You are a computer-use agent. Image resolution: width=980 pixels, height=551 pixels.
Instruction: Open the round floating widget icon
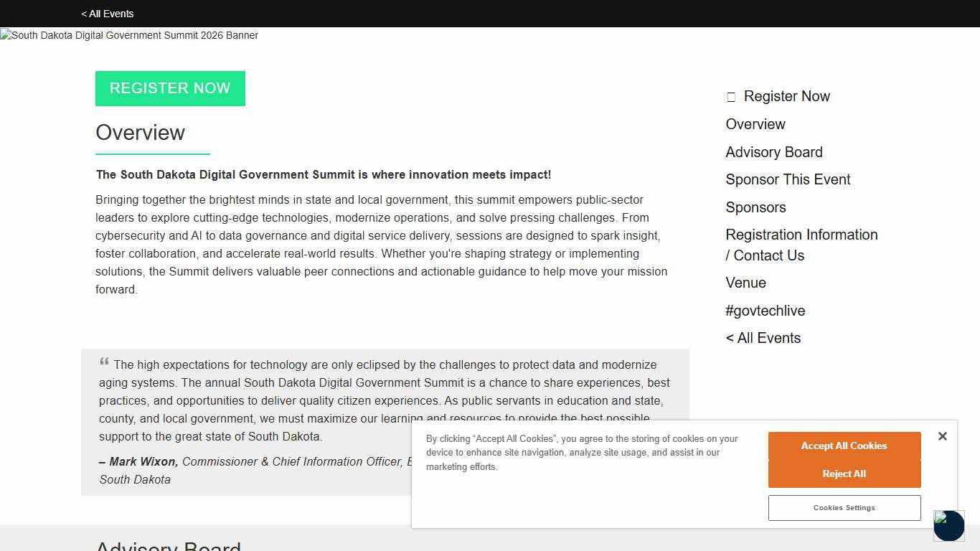pos(948,526)
